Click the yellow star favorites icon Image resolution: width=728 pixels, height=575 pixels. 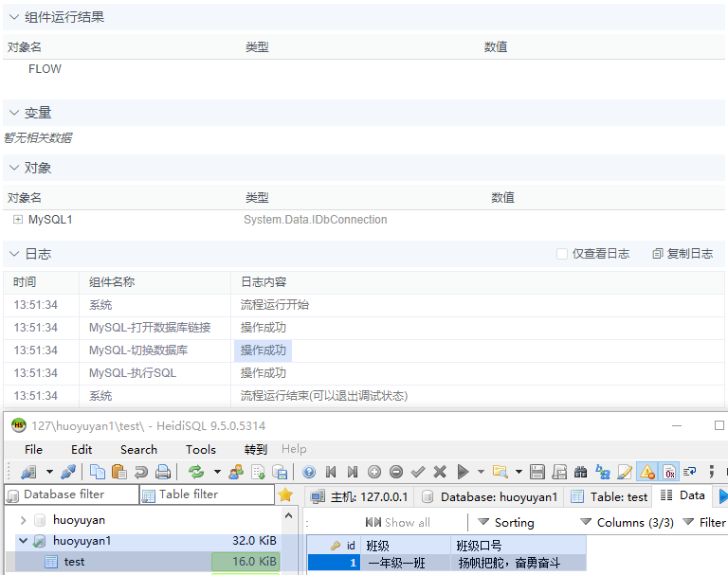coord(285,495)
